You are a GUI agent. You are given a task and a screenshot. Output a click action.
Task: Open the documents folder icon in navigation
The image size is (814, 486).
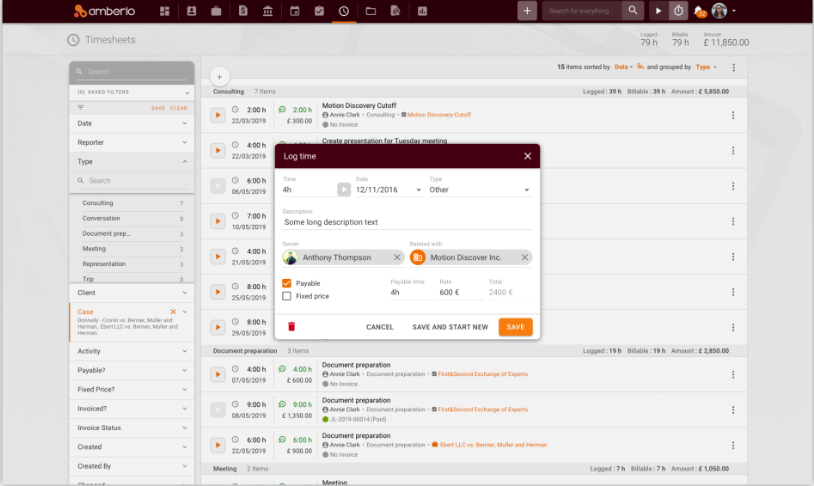pyautogui.click(x=371, y=11)
